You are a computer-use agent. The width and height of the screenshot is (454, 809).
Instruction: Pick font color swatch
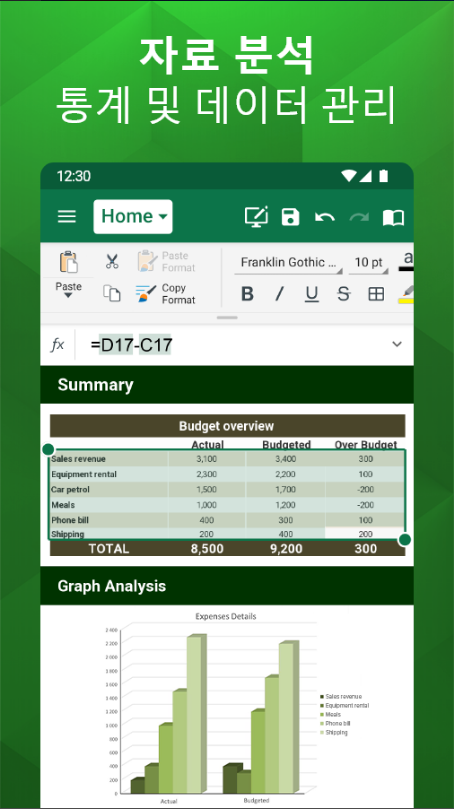407,262
